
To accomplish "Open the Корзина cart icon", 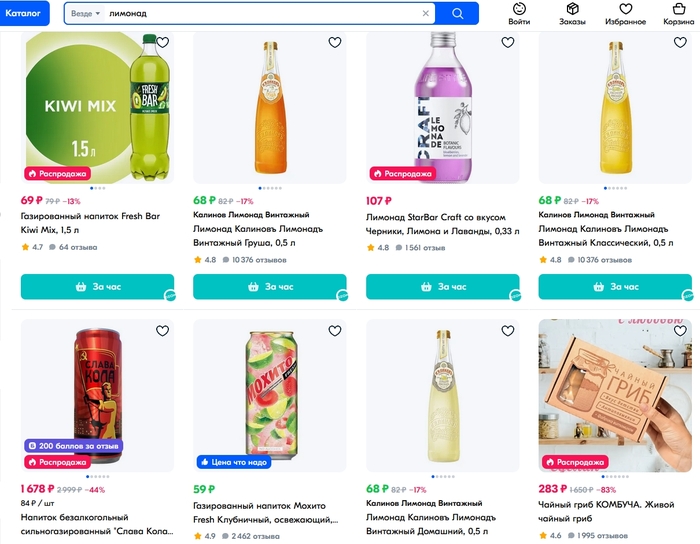I will 680,13.
